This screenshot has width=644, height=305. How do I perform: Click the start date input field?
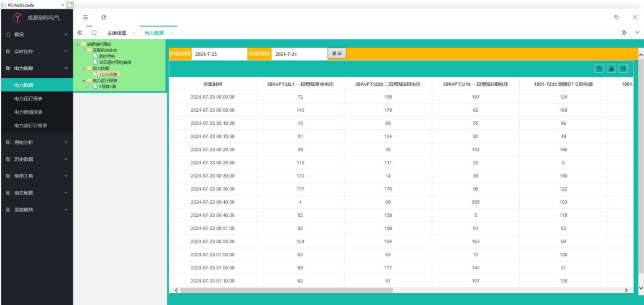click(x=217, y=55)
